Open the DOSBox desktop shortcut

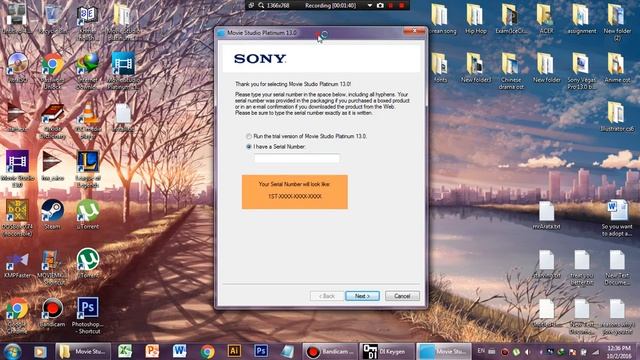17,218
